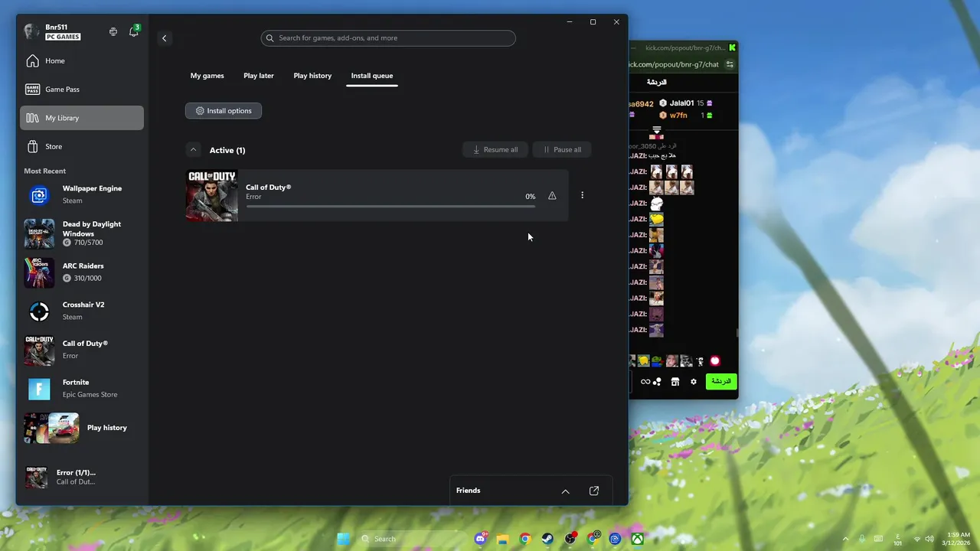Screen dimensions: 980x551
Task: Open the Xbox app taskbar icon
Action: click(637, 539)
